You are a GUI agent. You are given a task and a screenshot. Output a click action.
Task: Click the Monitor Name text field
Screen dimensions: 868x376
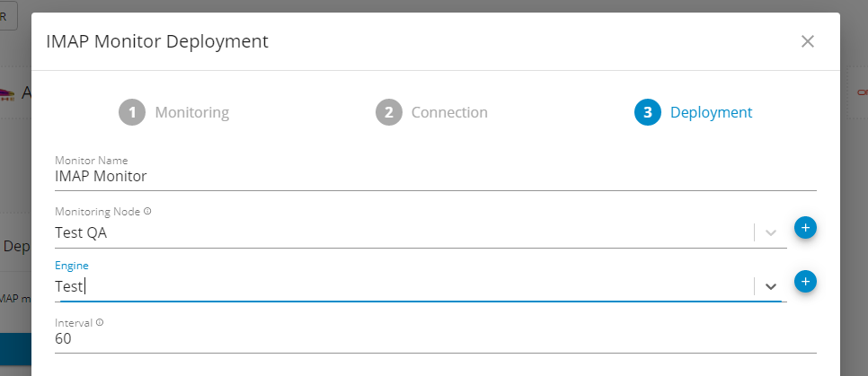coord(435,177)
